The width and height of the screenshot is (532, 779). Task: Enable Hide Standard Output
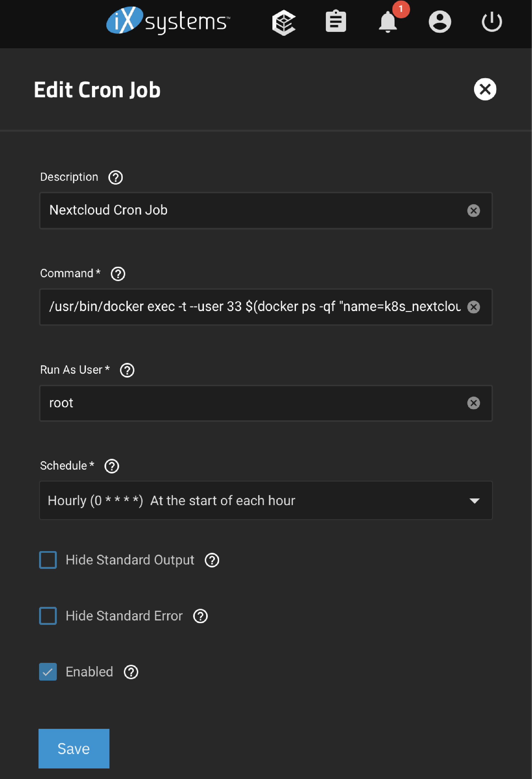tap(48, 560)
